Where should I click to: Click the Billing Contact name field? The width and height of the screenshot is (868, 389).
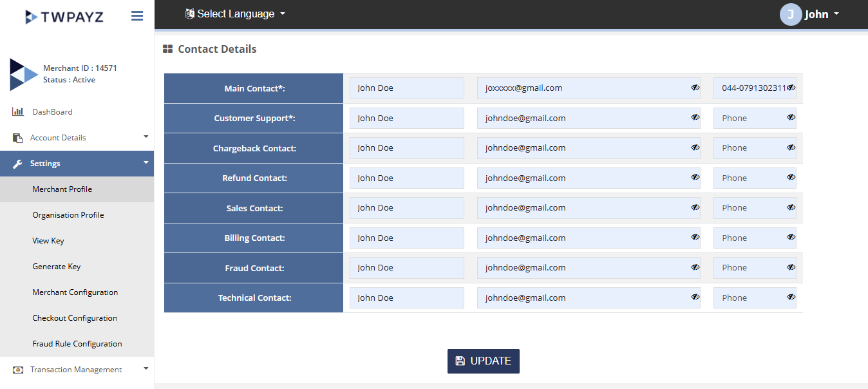(x=406, y=238)
